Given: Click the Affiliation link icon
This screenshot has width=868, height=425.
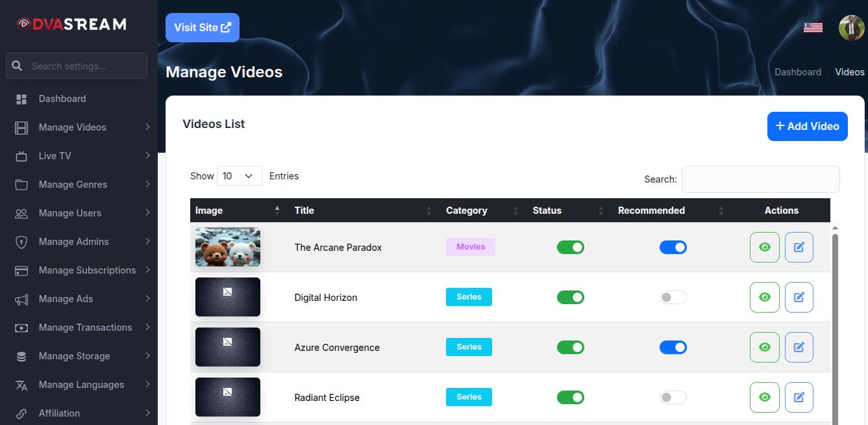Looking at the screenshot, I should pos(21,413).
